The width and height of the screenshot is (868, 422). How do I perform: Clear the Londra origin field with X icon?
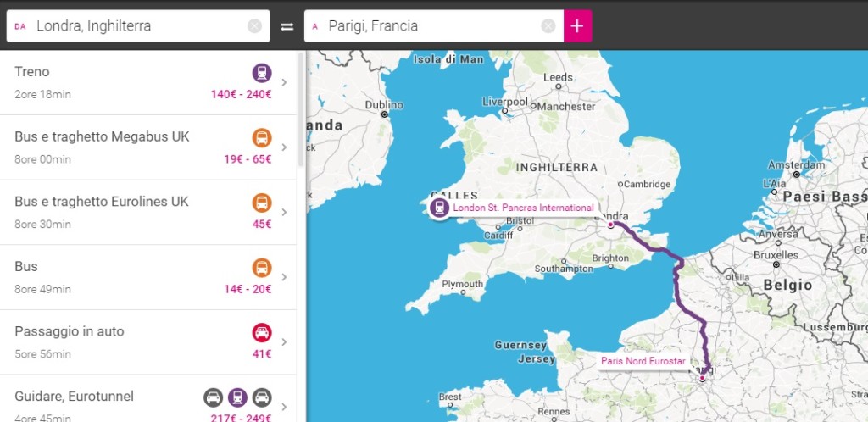click(x=254, y=26)
